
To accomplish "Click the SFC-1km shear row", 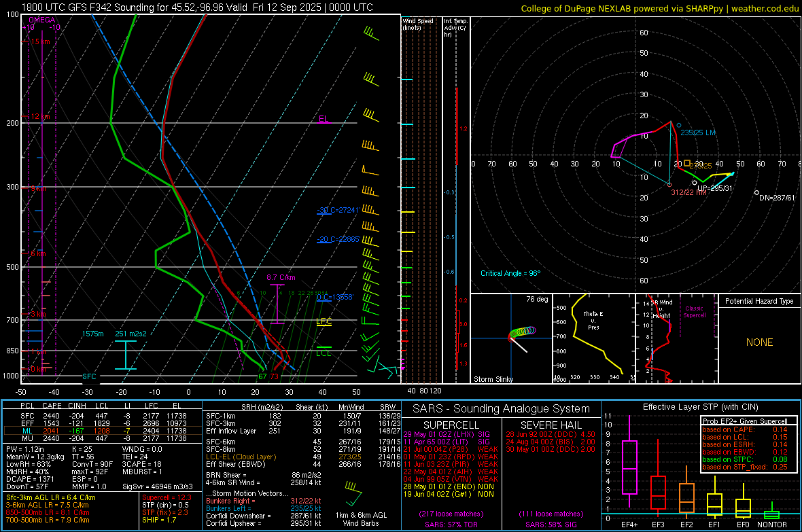I will pos(304,416).
